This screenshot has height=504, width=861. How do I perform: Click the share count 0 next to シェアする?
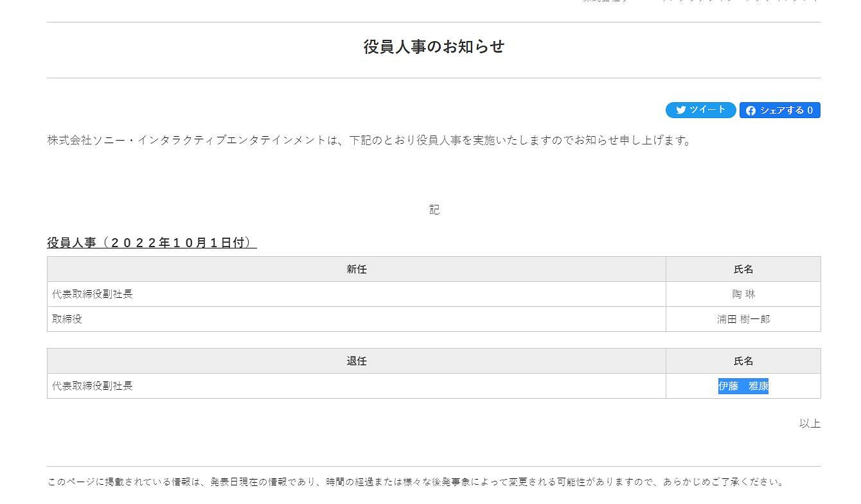(x=811, y=110)
